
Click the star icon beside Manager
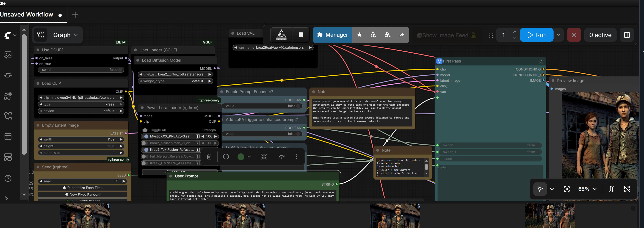[359, 35]
